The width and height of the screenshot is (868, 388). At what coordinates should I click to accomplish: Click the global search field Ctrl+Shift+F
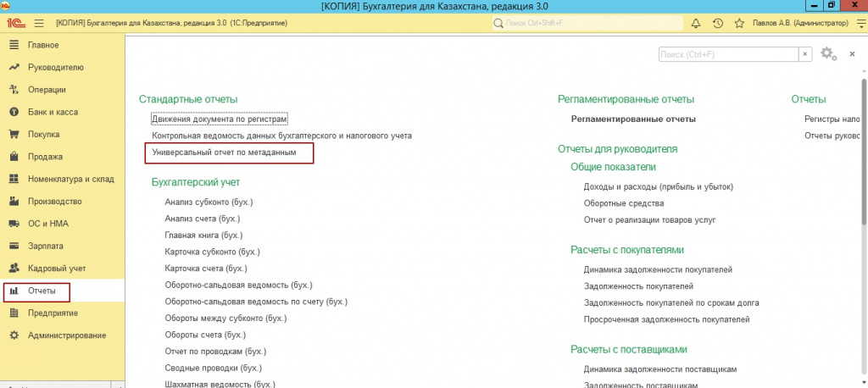click(587, 23)
